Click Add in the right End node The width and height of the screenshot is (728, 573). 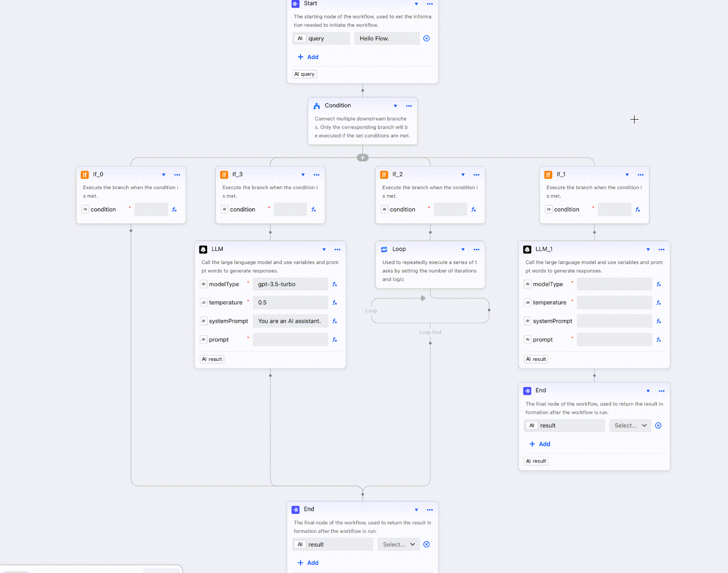(x=540, y=444)
